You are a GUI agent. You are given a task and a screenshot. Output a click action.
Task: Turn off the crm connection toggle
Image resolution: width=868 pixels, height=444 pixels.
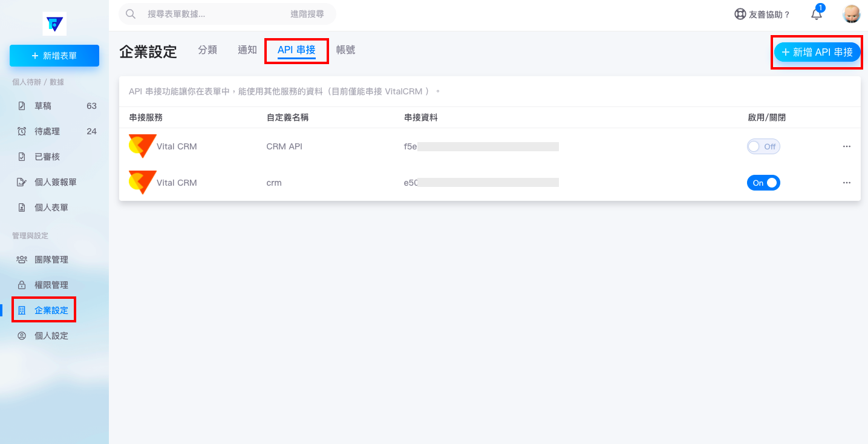pos(763,183)
